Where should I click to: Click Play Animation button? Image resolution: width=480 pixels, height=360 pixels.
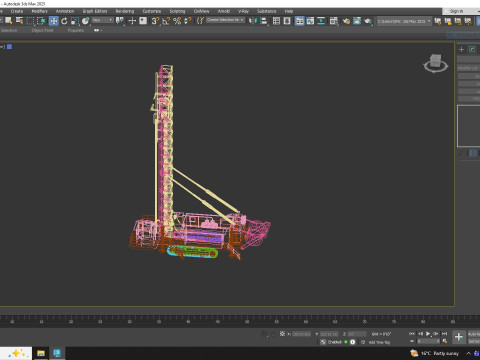428,333
